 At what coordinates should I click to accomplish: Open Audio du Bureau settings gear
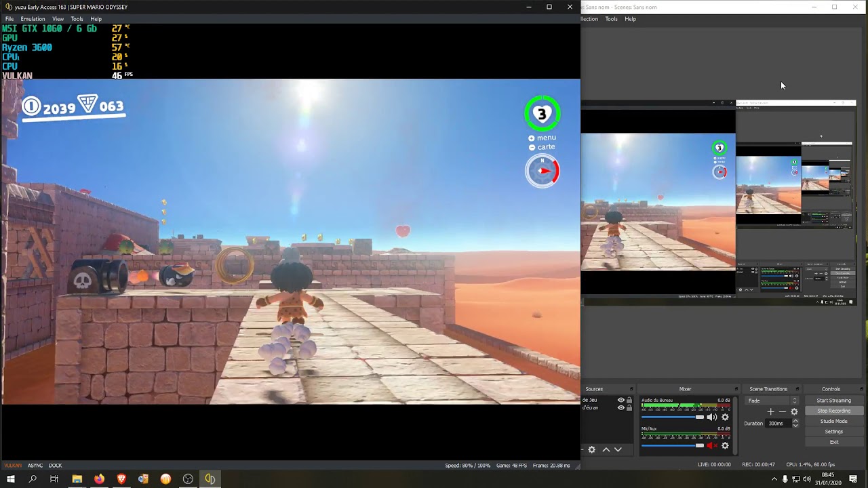[725, 417]
